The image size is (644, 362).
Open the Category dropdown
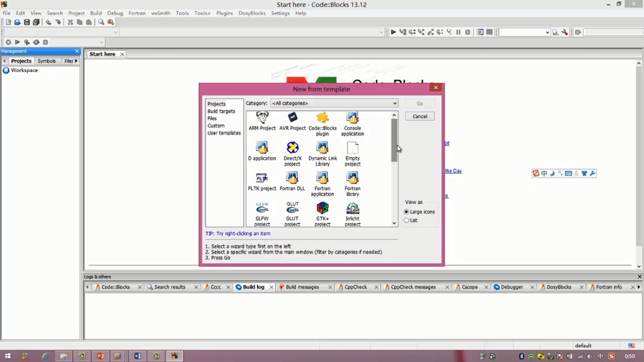click(334, 103)
